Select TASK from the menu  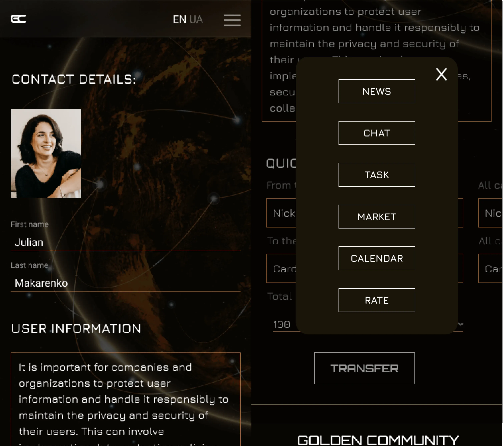[376, 175]
